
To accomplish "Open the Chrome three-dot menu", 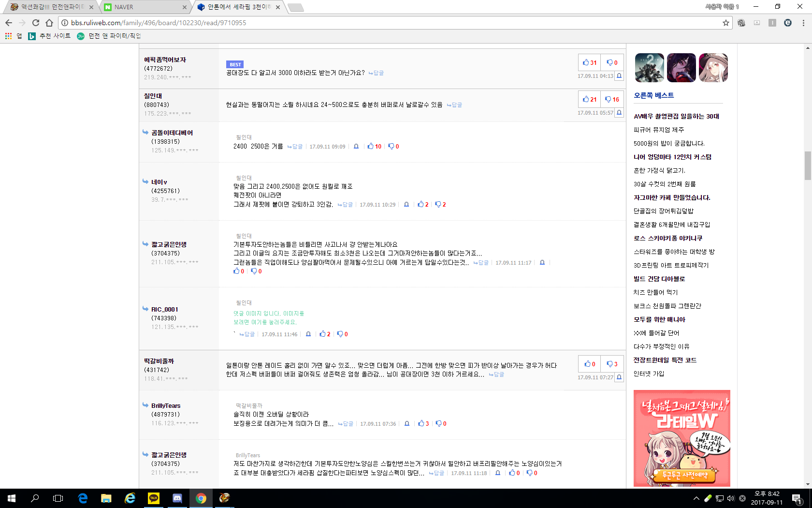I will tap(803, 23).
